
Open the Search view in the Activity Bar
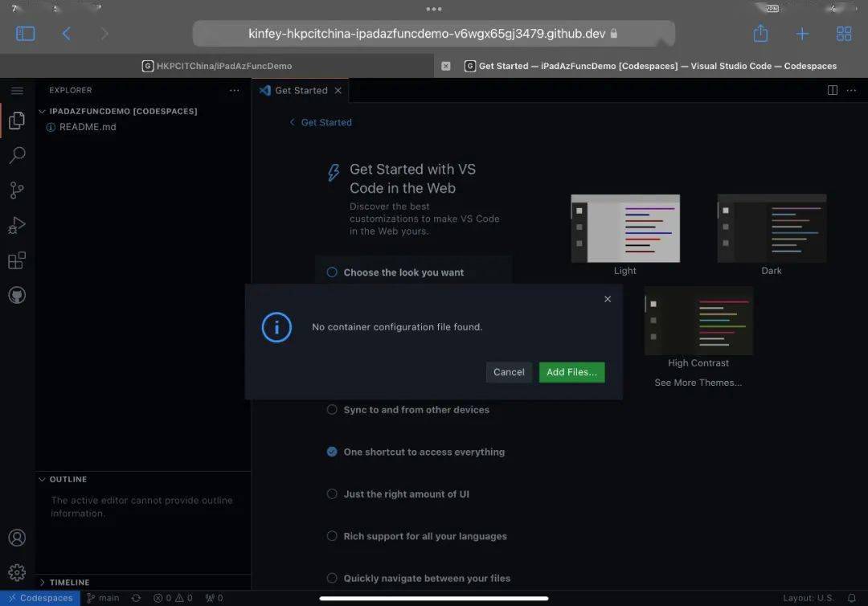17,155
